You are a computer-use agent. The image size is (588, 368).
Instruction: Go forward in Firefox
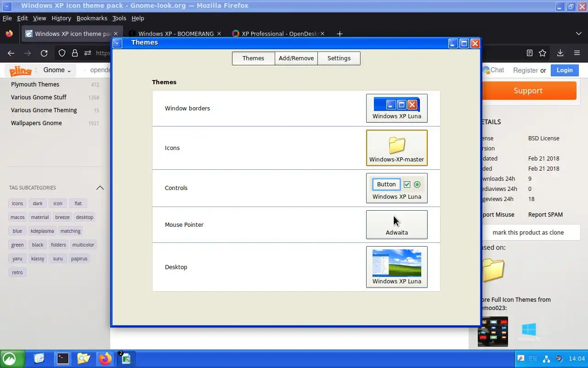(x=28, y=53)
